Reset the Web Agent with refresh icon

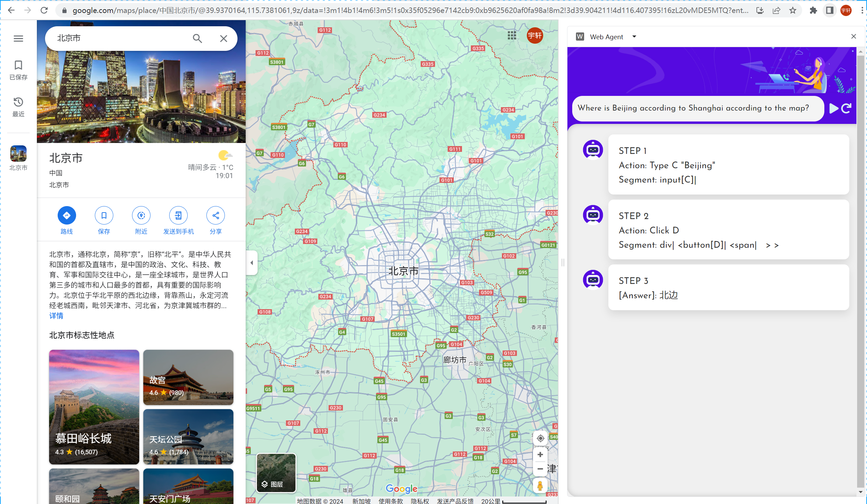click(x=846, y=109)
